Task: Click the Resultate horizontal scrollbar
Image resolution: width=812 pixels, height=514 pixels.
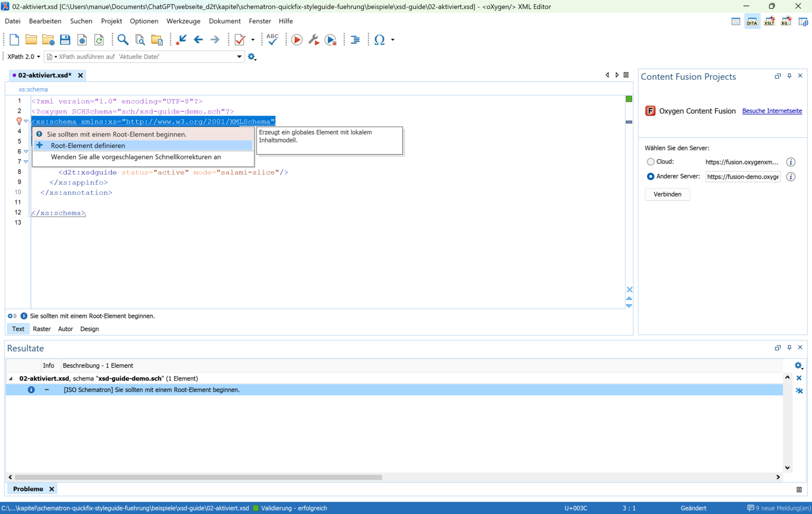Action: tap(198, 477)
